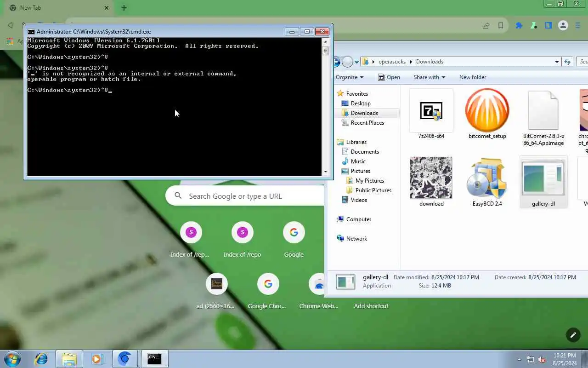588x368 pixels.
Task: Click New folder in Explorer toolbar
Action: click(x=473, y=77)
